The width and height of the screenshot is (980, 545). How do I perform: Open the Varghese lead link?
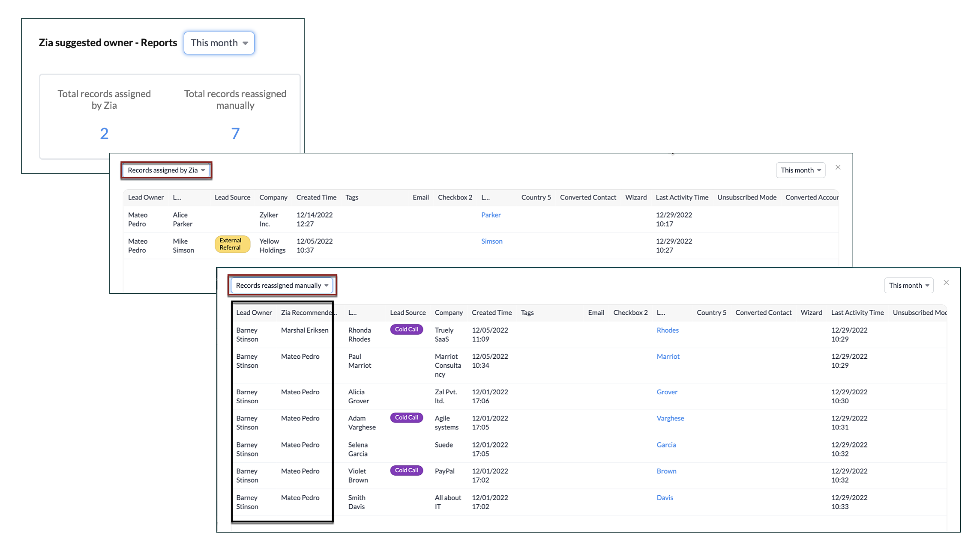[x=670, y=418]
